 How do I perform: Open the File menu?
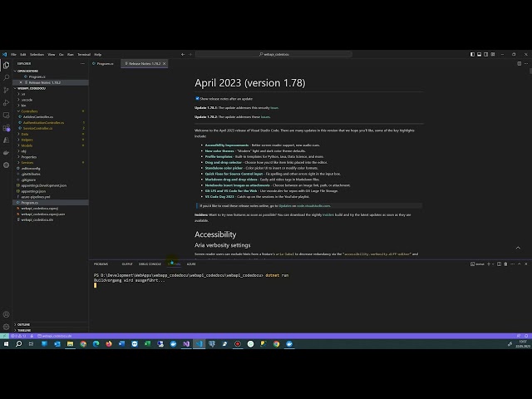tap(13, 54)
